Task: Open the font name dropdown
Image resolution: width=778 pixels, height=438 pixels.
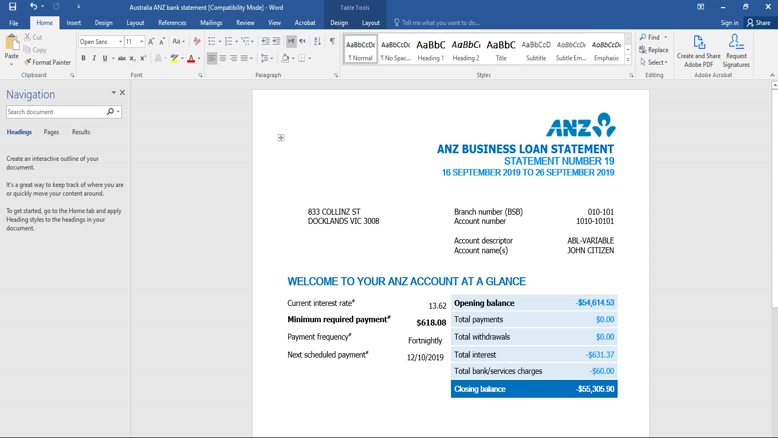Action: pyautogui.click(x=120, y=42)
